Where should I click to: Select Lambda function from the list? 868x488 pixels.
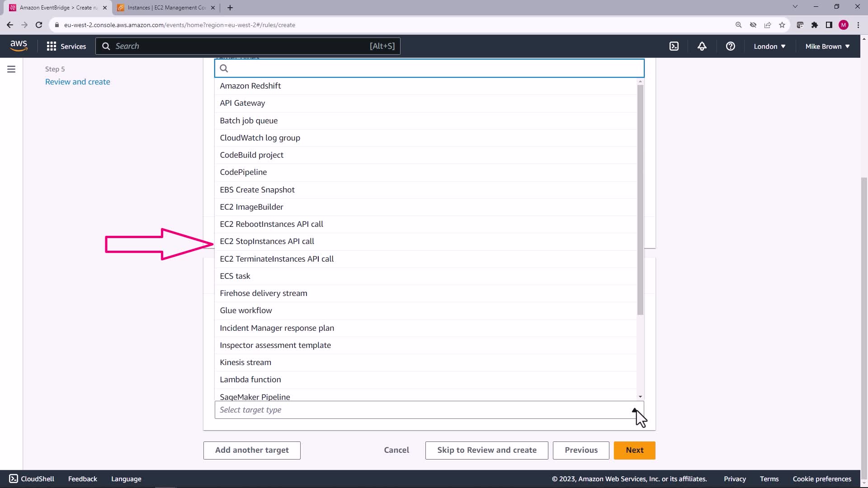point(250,380)
